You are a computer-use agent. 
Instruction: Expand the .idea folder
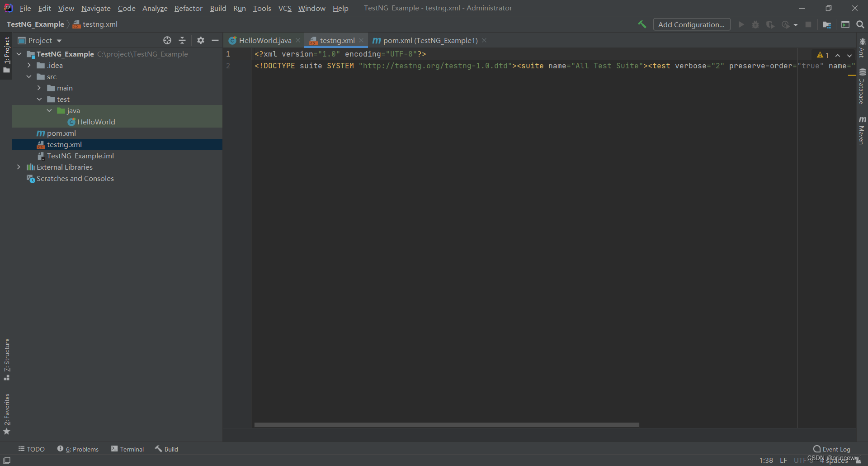29,65
